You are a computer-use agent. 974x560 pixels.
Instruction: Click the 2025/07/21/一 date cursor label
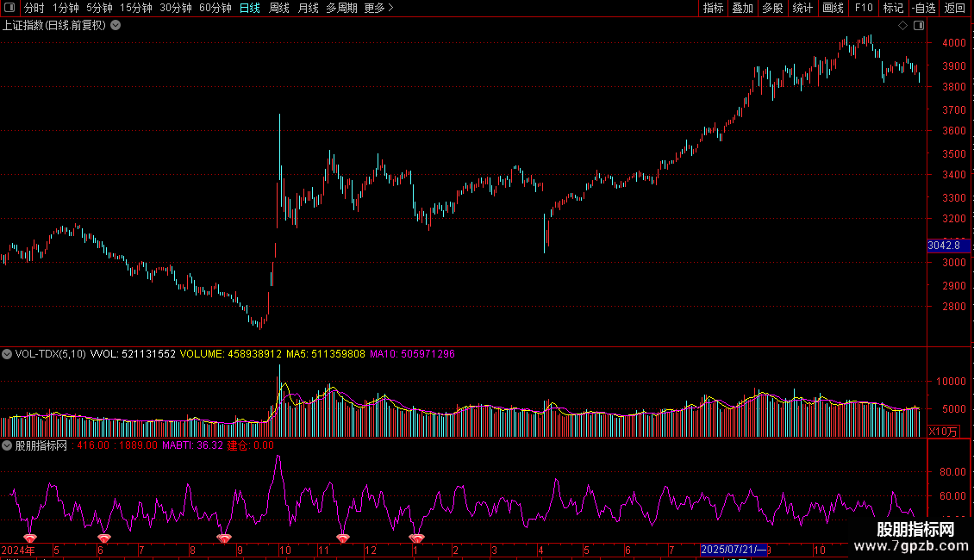click(734, 550)
